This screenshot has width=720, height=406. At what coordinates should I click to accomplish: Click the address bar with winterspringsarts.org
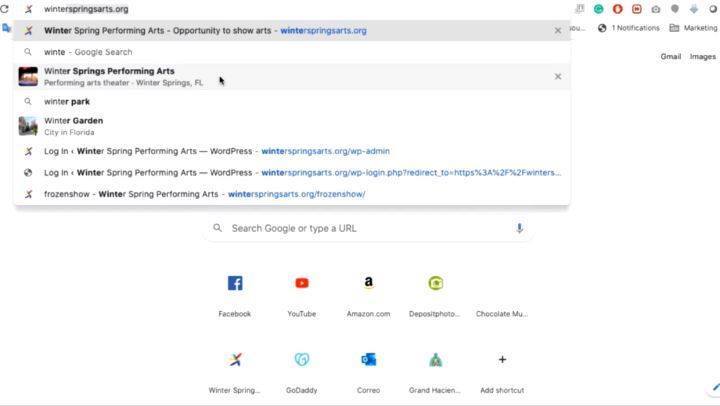294,9
